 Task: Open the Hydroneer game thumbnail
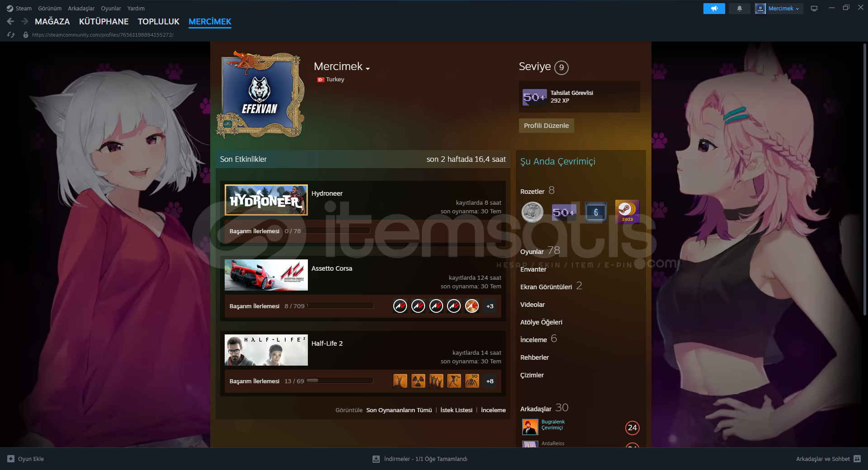tap(266, 200)
